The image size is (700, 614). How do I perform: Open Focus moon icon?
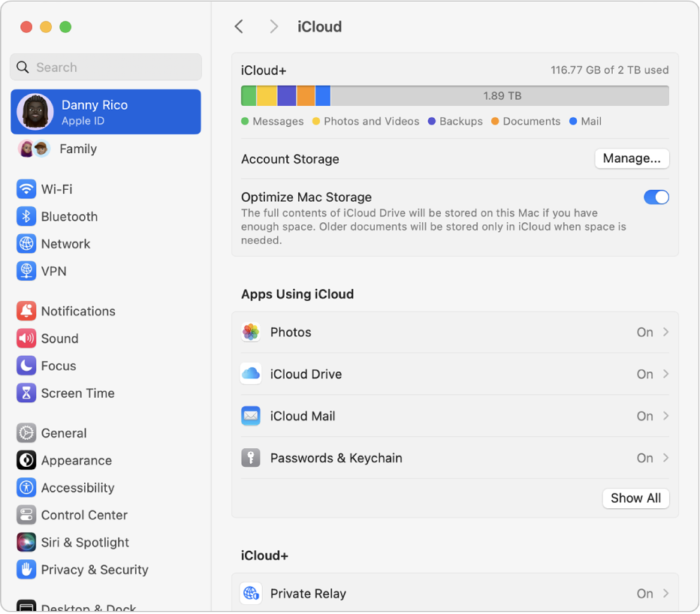[x=26, y=366]
